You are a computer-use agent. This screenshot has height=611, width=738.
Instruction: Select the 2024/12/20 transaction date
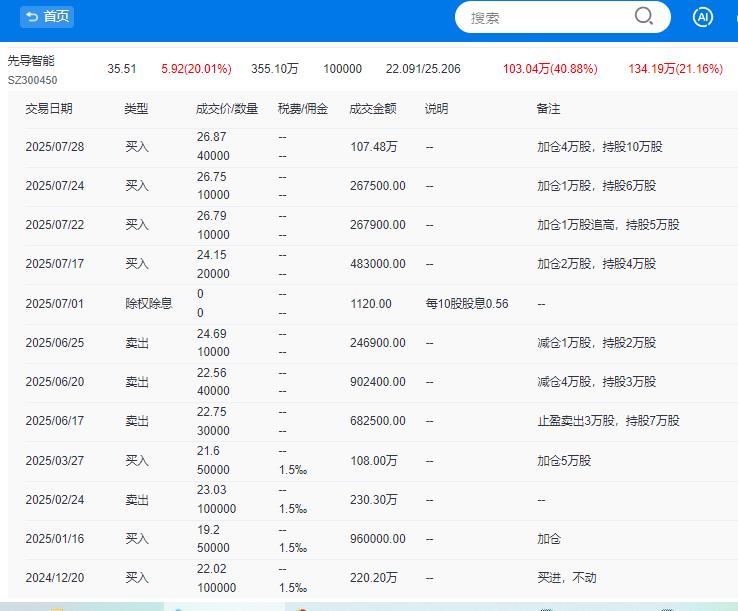pyautogui.click(x=55, y=578)
